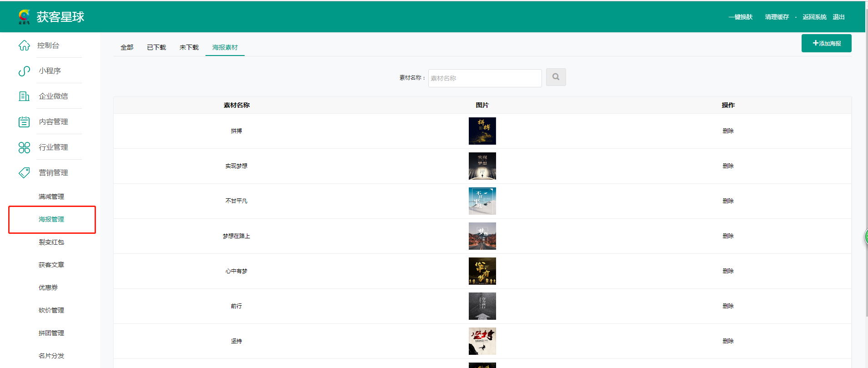Go to 获客文章 submenu item
868x368 pixels.
[x=51, y=265]
